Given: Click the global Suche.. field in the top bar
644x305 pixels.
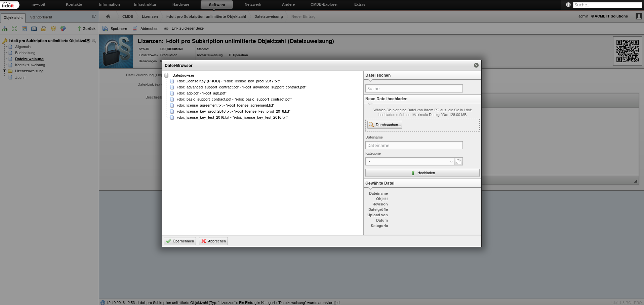Looking at the screenshot, I should [x=607, y=5].
